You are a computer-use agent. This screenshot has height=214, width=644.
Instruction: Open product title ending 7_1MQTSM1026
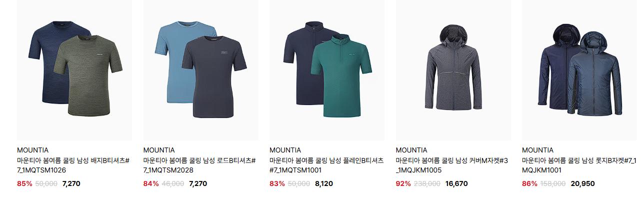click(x=73, y=165)
